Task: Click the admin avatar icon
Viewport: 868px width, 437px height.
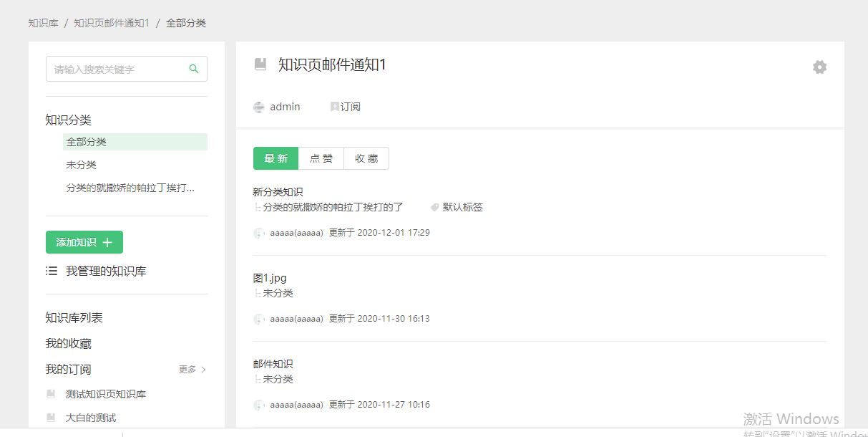Action: coord(259,107)
